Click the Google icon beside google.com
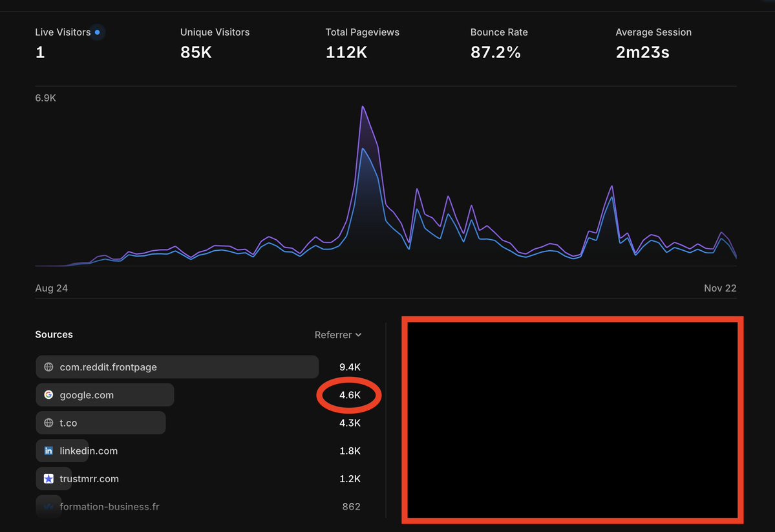775x532 pixels. tap(48, 395)
